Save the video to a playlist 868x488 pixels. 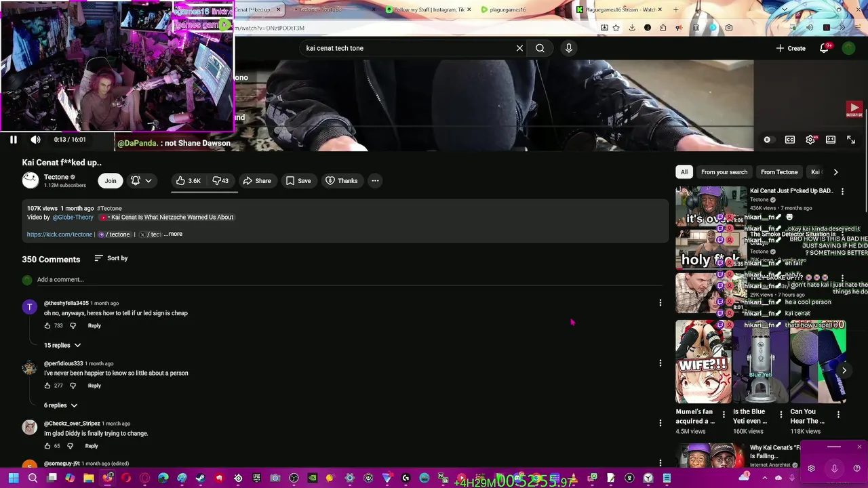tap(298, 181)
